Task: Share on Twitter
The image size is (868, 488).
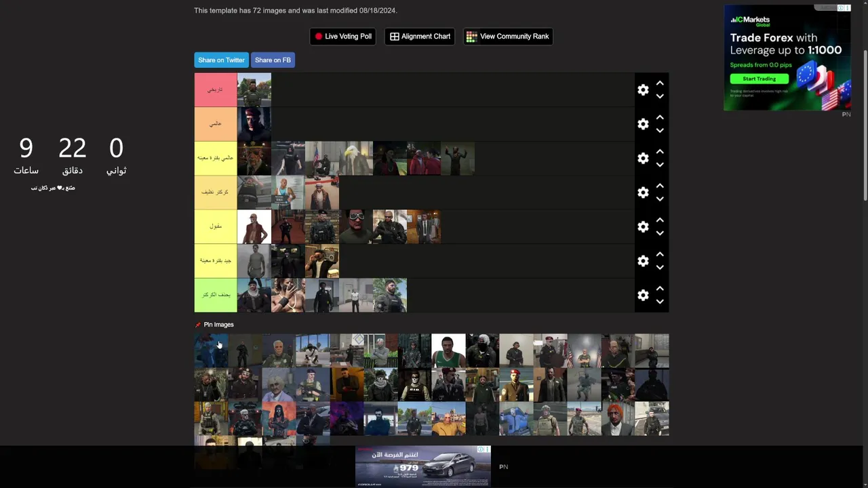Action: pos(221,60)
